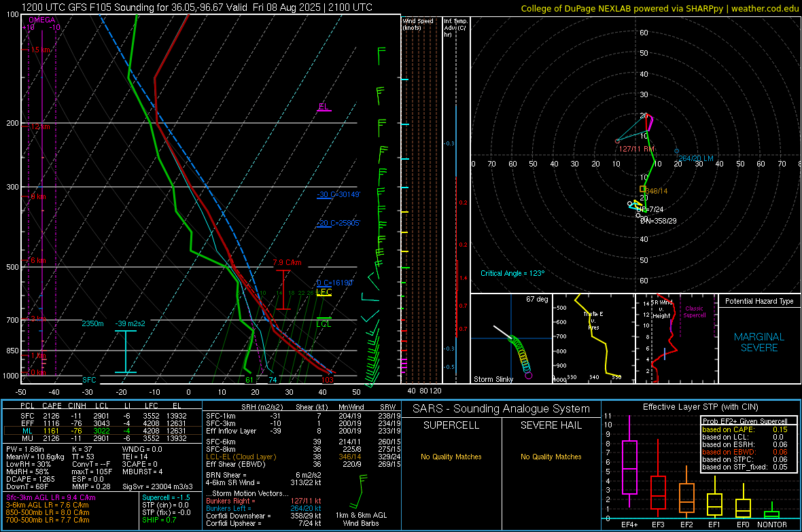
Task: Click the red 'Bunkers Right' storm motion
Action: (264, 501)
